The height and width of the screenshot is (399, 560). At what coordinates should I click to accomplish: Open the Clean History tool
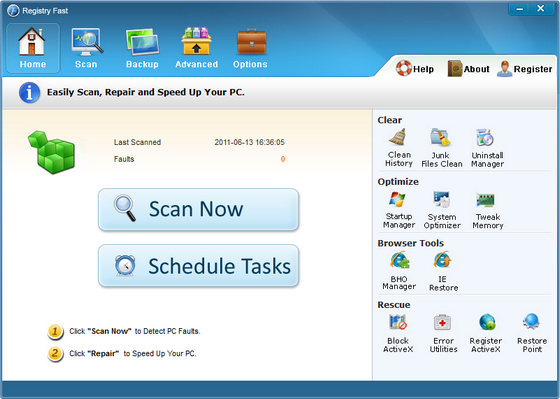[x=399, y=148]
